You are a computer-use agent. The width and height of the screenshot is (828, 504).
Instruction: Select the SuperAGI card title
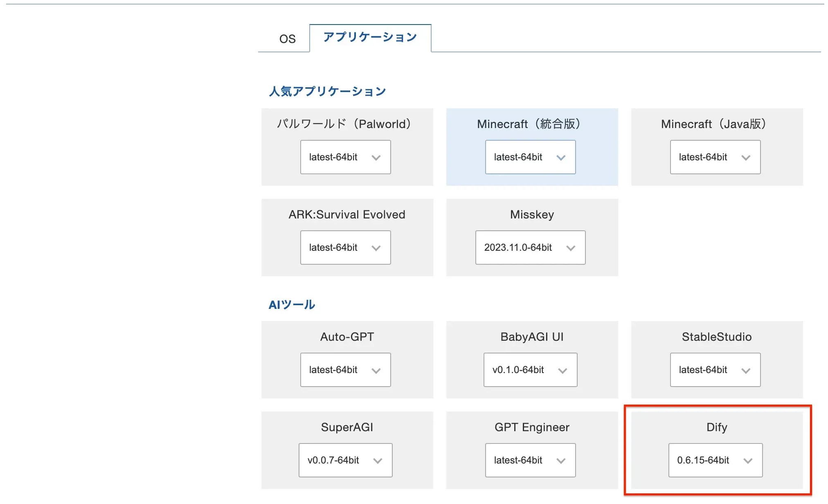pyautogui.click(x=347, y=427)
